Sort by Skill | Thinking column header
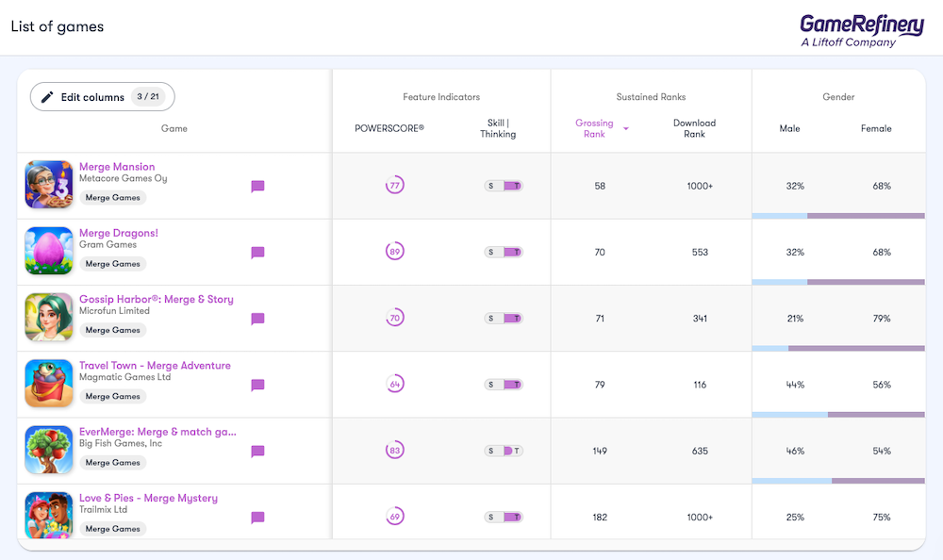Image resolution: width=943 pixels, height=560 pixels. (x=498, y=128)
